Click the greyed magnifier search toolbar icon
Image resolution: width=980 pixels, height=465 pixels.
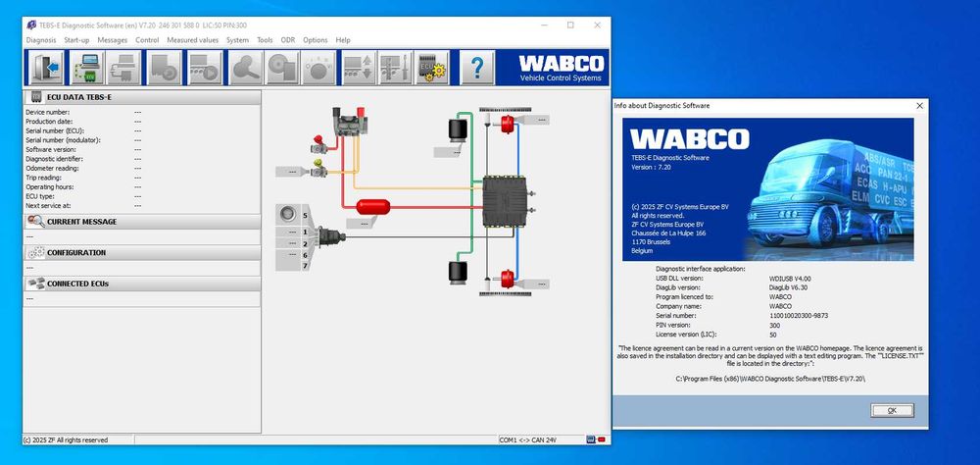246,67
